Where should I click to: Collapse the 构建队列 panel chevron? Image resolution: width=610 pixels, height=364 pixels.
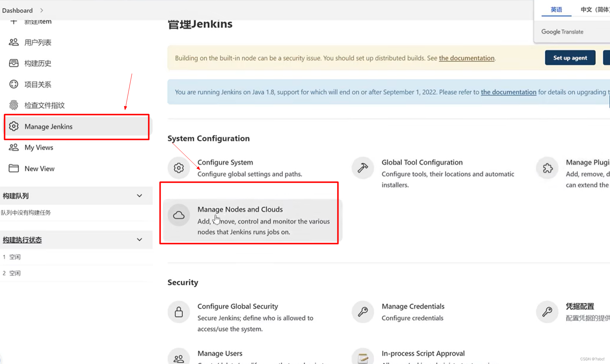(x=139, y=196)
